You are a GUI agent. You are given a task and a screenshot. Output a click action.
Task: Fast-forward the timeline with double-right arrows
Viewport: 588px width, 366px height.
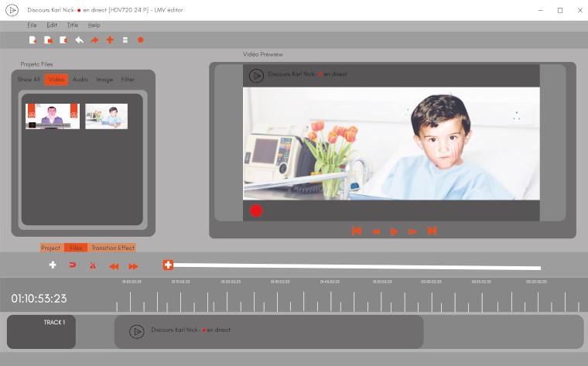pyautogui.click(x=133, y=266)
